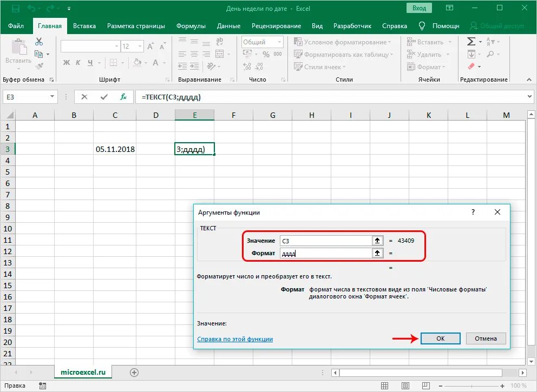This screenshot has height=392, width=537.
Task: Switch to the Формулы tab
Action: click(191, 26)
